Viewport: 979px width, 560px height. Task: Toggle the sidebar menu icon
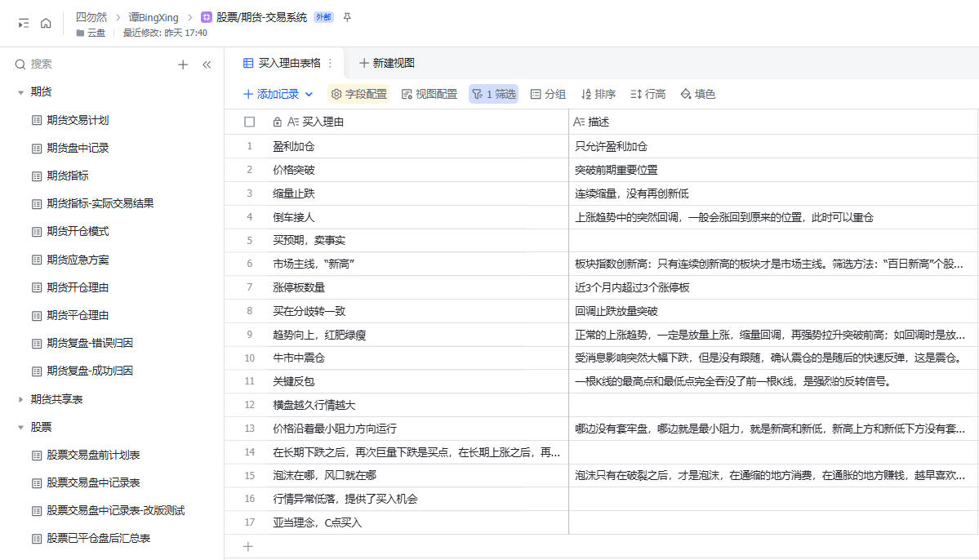coord(24,23)
